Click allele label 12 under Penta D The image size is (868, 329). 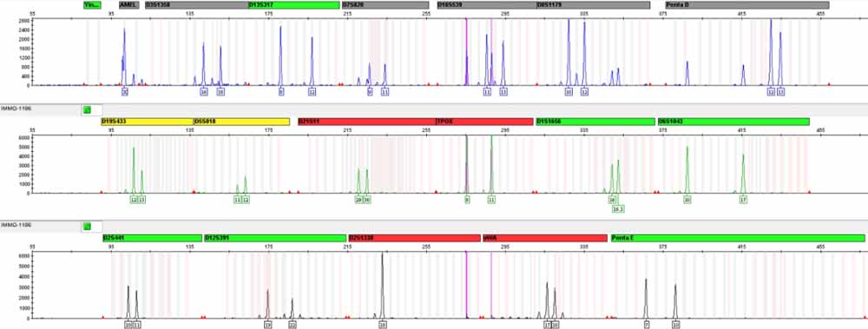click(771, 91)
